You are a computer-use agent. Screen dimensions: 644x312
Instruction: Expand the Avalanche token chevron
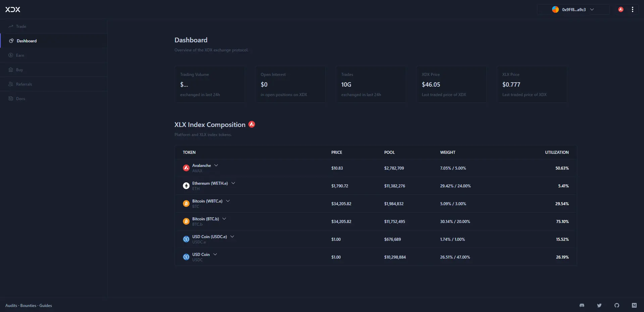pyautogui.click(x=216, y=165)
